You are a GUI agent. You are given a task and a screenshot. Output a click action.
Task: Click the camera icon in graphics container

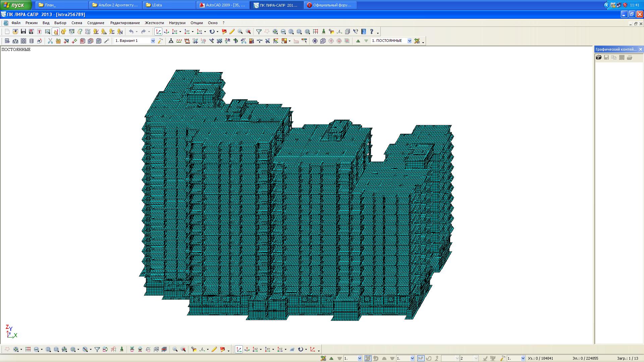[x=599, y=58]
